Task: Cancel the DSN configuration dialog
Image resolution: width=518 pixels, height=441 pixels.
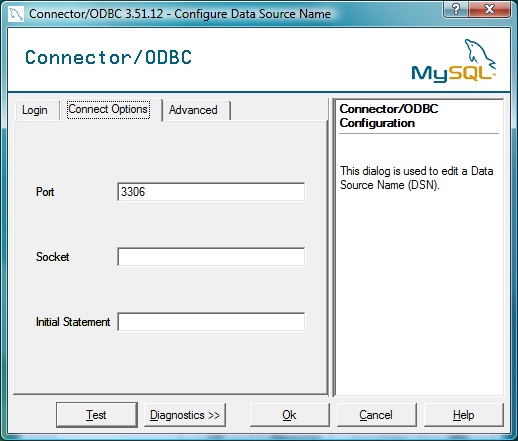Action: pos(376,415)
